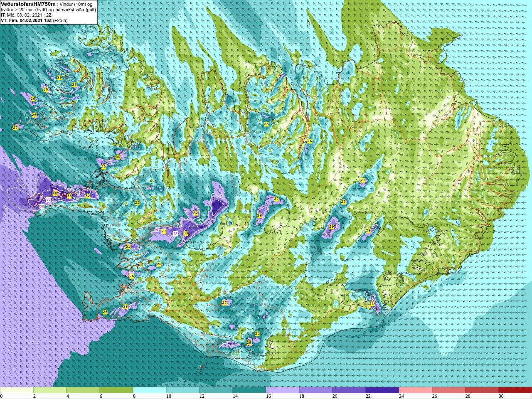This screenshot has height=399, width=532.
Task: Click the 20–22 m/s violet swatch
Action: coord(349,390)
